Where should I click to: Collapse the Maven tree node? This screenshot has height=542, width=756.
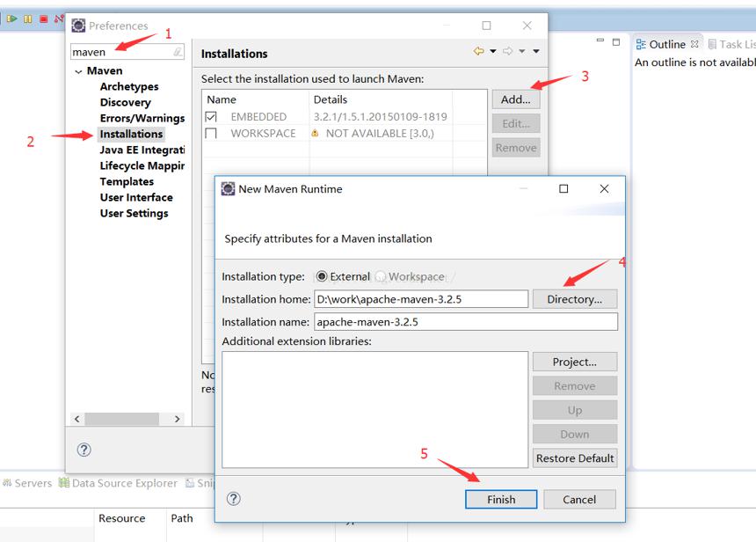click(78, 71)
